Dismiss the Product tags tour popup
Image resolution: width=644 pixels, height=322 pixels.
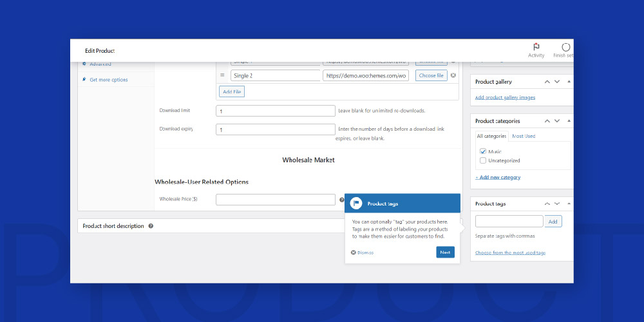point(362,252)
